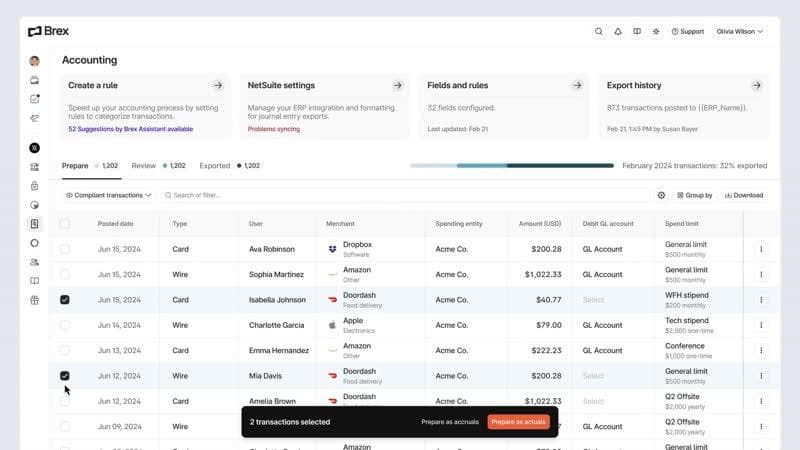Uncheck the Isabella Johnson transaction checkbox
Image resolution: width=800 pixels, height=450 pixels.
click(65, 299)
